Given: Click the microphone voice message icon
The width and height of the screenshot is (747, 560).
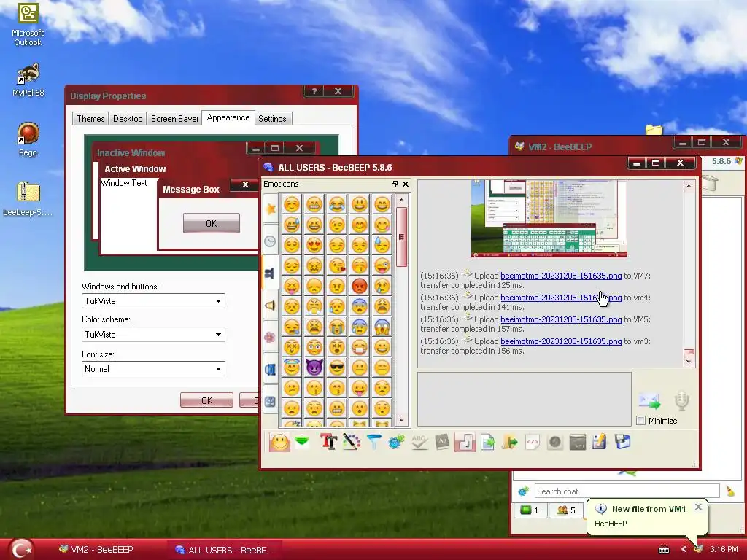Looking at the screenshot, I should pos(682,401).
